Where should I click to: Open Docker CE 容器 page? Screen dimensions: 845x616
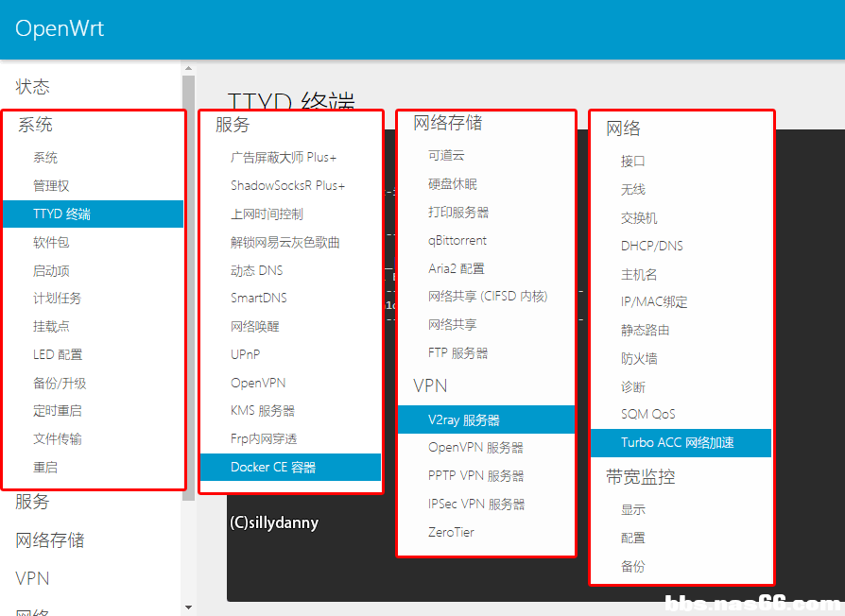(x=273, y=467)
